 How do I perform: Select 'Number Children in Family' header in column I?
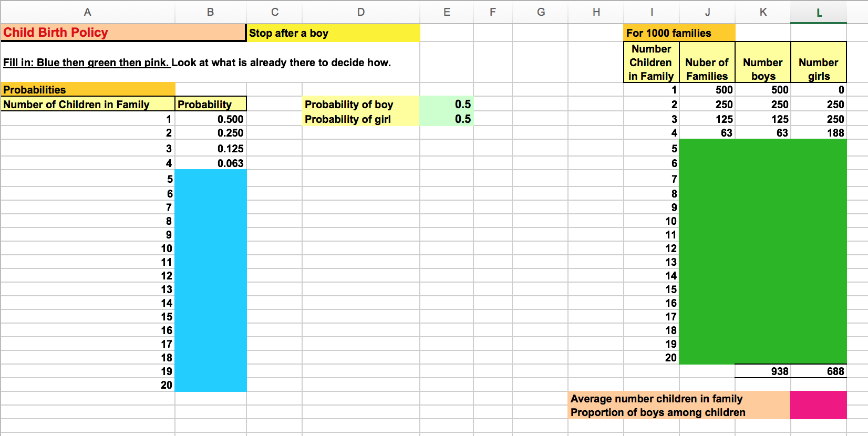point(652,62)
